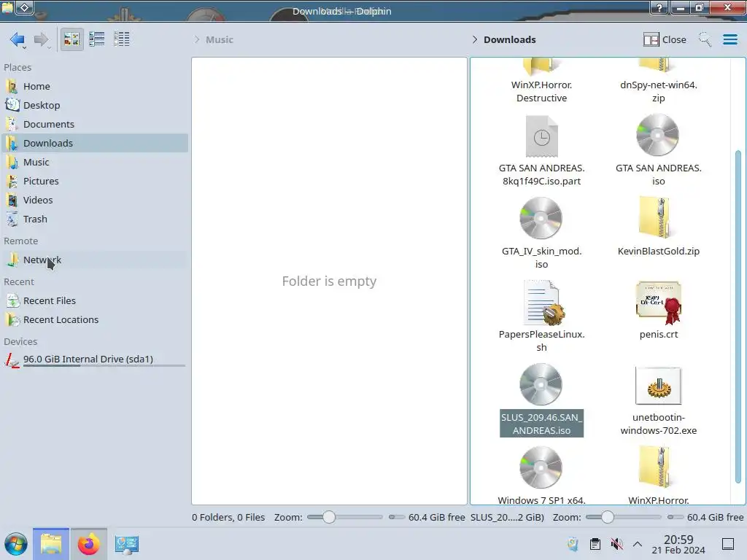
Task: Open 96.0 GiB Internal Drive (sda1)
Action: click(95, 359)
